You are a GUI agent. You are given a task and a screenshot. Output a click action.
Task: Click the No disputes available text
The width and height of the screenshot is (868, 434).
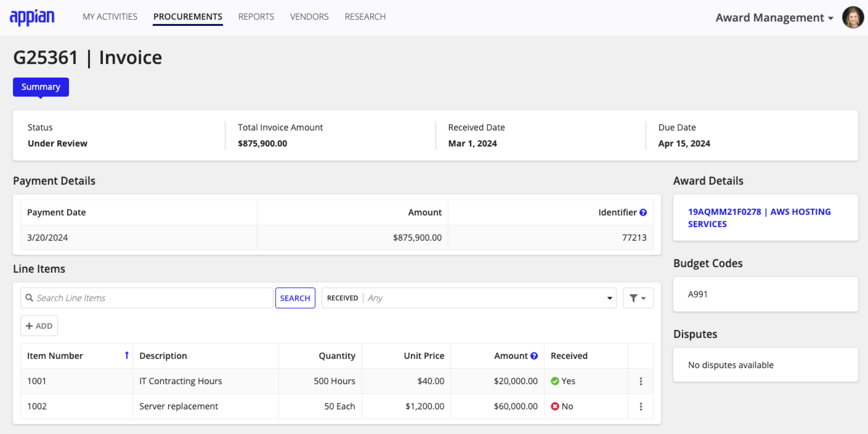731,365
